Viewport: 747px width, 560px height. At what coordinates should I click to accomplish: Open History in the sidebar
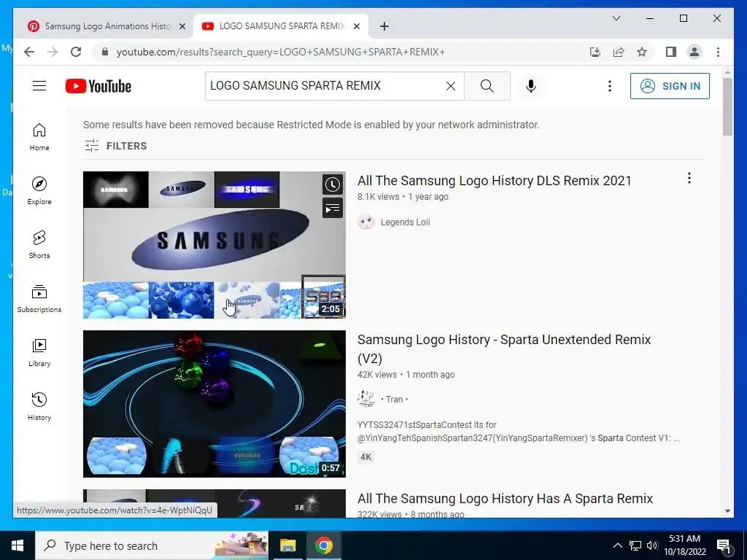(39, 406)
